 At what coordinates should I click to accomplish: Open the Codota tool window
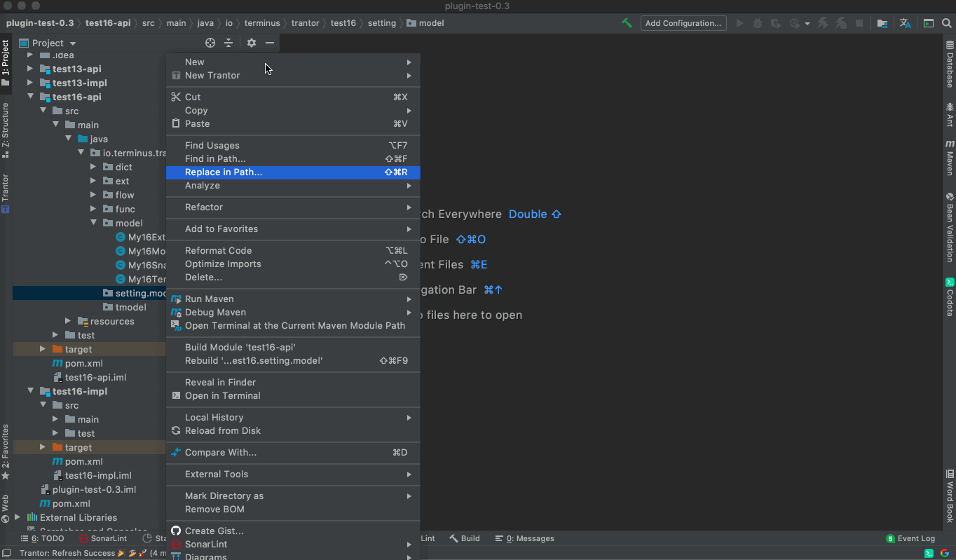tap(950, 297)
